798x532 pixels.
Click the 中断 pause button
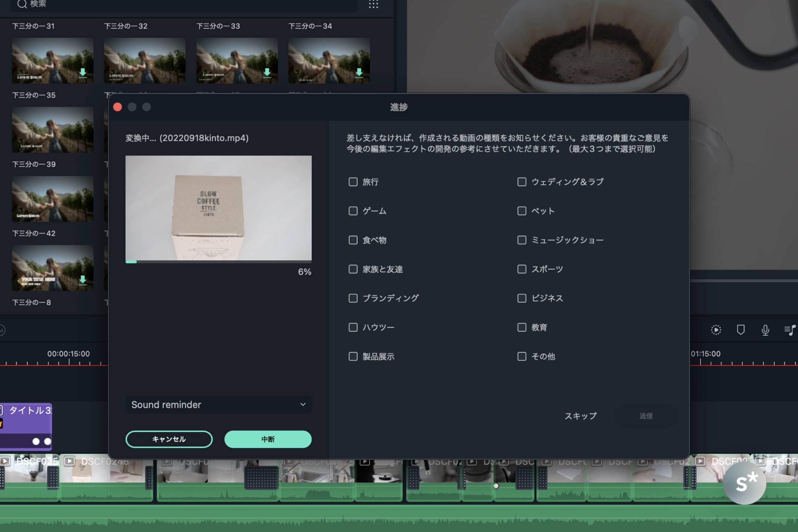pyautogui.click(x=268, y=439)
